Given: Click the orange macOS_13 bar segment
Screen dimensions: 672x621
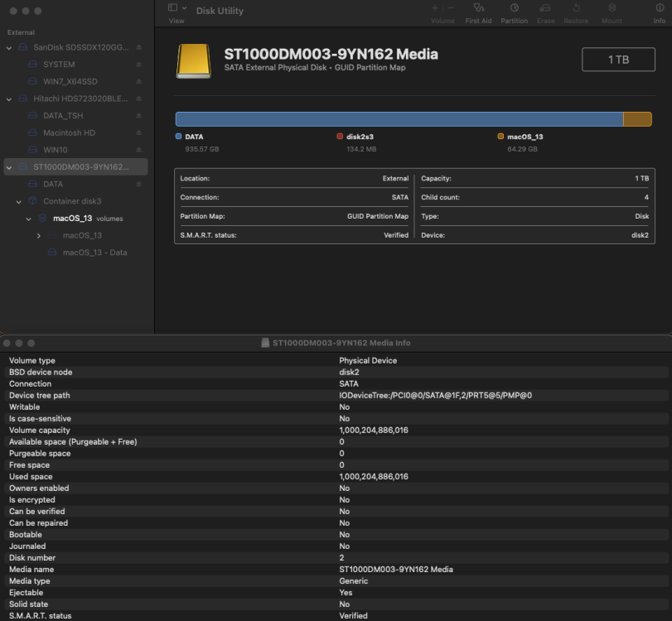Looking at the screenshot, I should (637, 119).
